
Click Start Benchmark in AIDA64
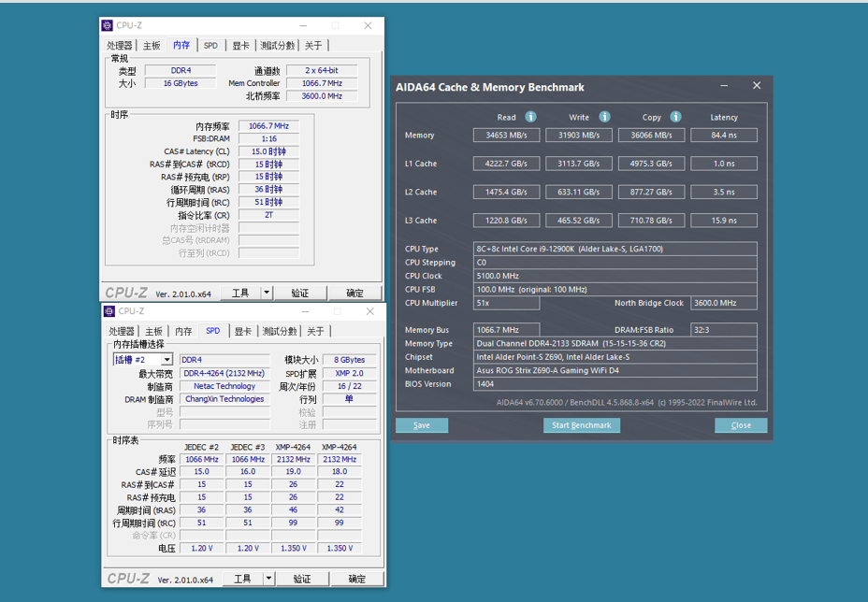pyautogui.click(x=581, y=425)
